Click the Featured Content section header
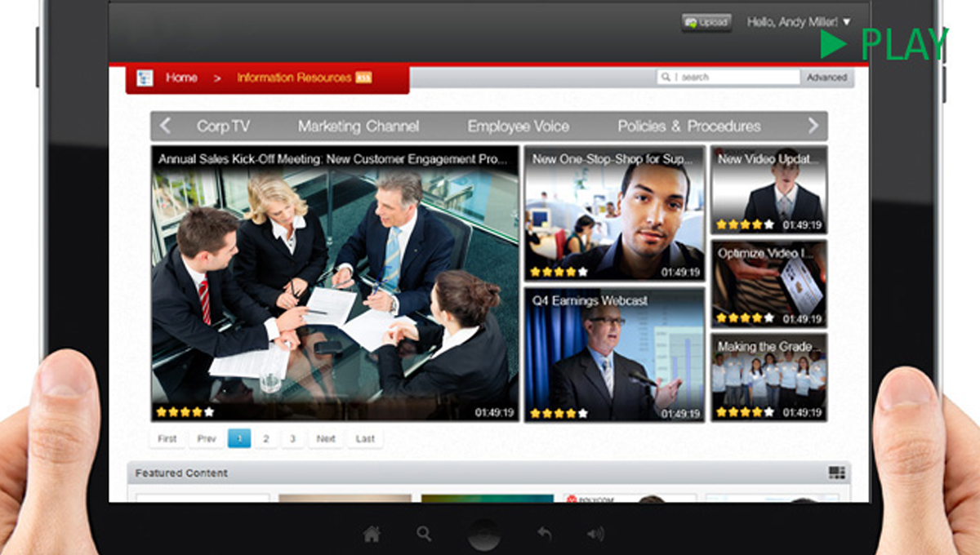This screenshot has height=555, width=980. pyautogui.click(x=489, y=473)
